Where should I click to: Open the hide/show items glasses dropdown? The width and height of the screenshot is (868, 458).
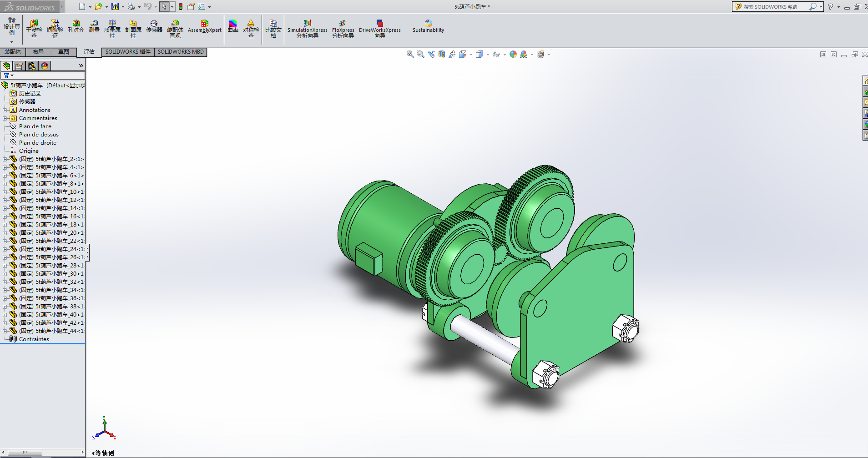point(505,55)
